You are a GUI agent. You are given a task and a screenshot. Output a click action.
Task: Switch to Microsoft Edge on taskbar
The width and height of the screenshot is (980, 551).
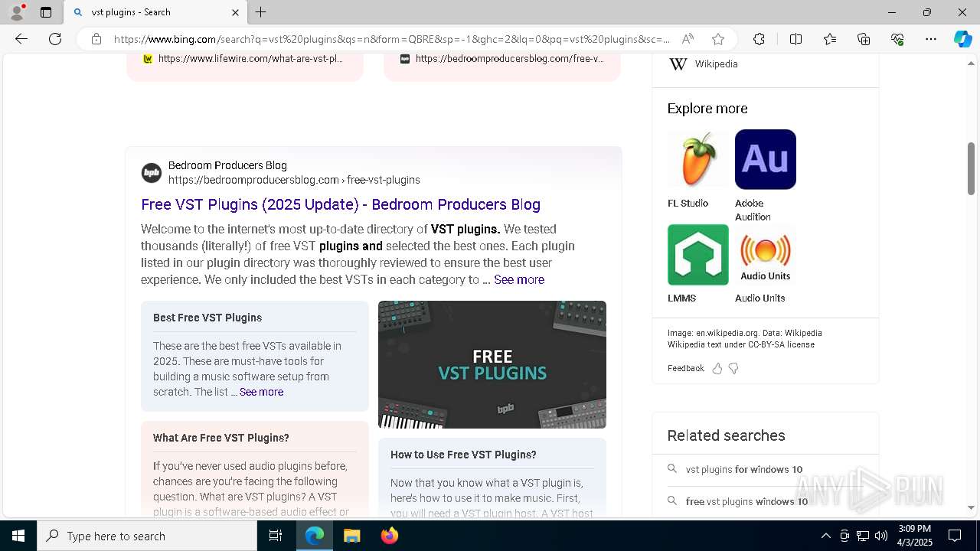[x=315, y=536]
